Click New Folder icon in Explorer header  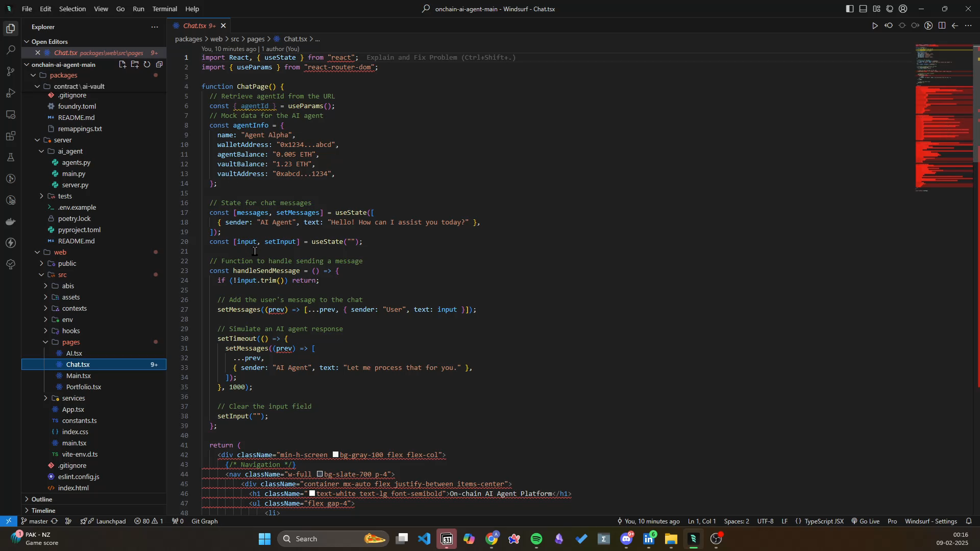point(135,64)
